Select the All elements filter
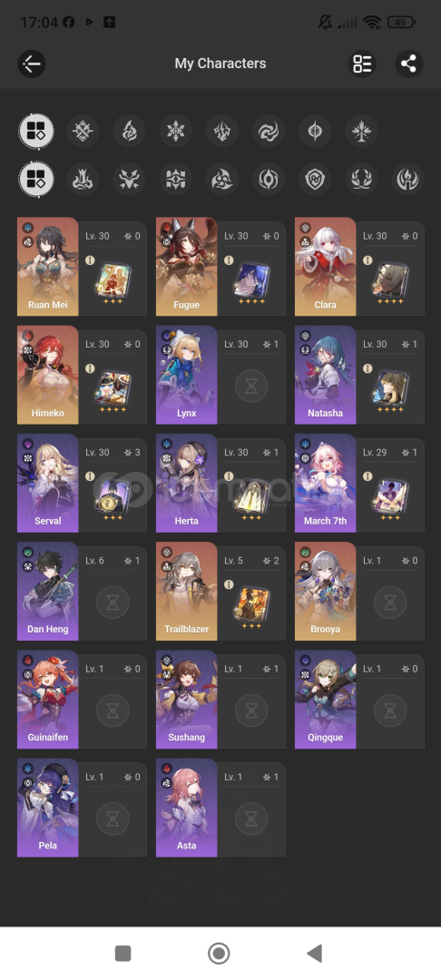This screenshot has width=441, height=980. 36,131
